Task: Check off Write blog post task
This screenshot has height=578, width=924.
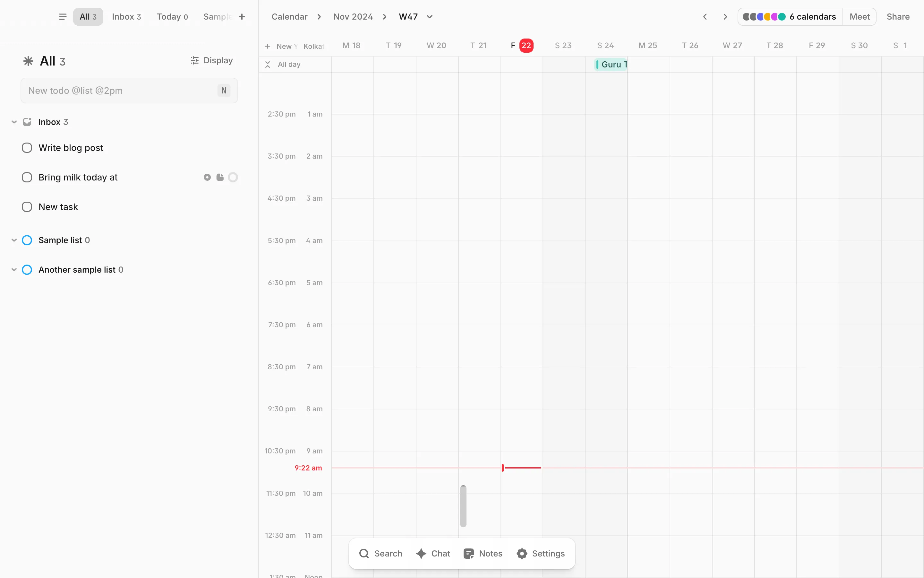Action: (x=27, y=148)
